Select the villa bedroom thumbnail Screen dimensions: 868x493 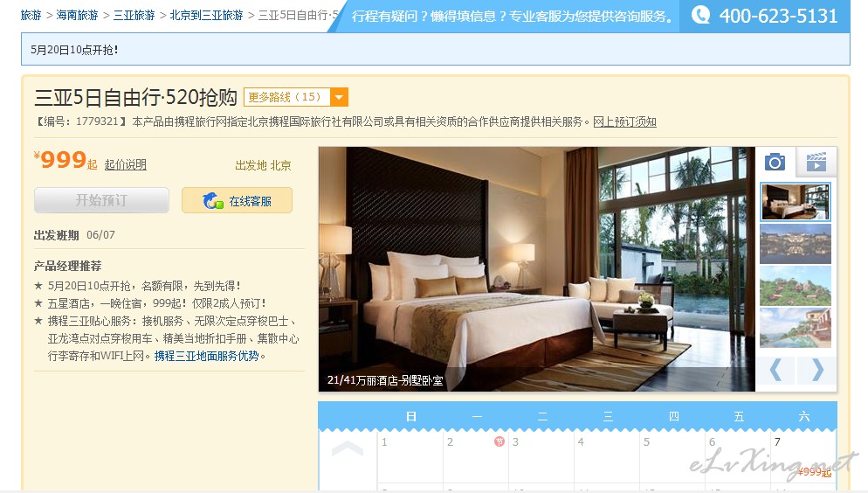point(796,202)
